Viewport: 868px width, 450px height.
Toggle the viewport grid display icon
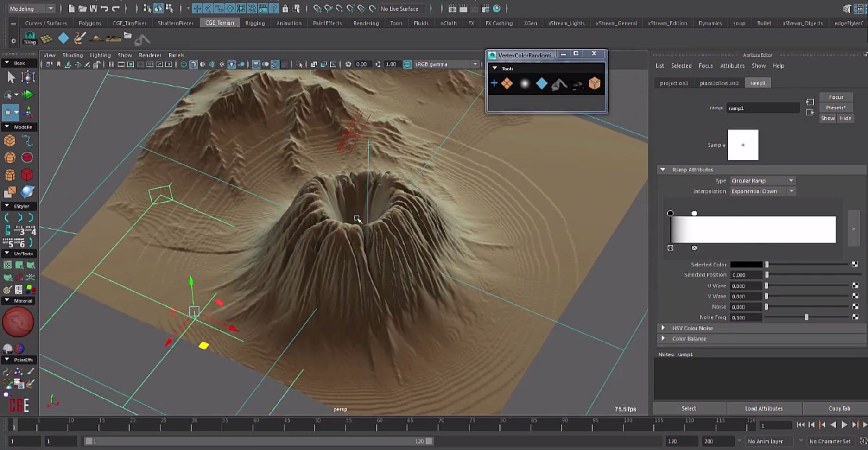point(111,64)
